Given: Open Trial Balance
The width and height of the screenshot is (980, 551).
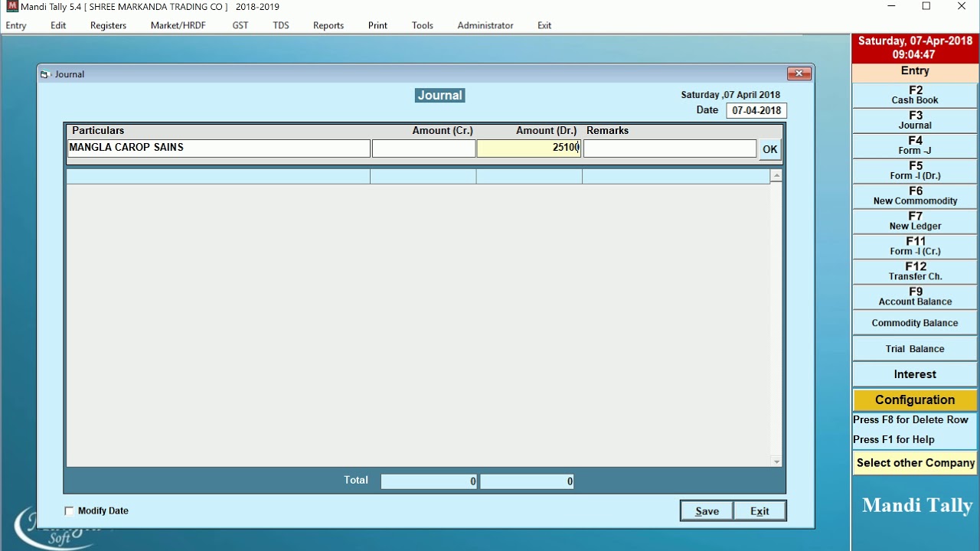Looking at the screenshot, I should click(915, 349).
